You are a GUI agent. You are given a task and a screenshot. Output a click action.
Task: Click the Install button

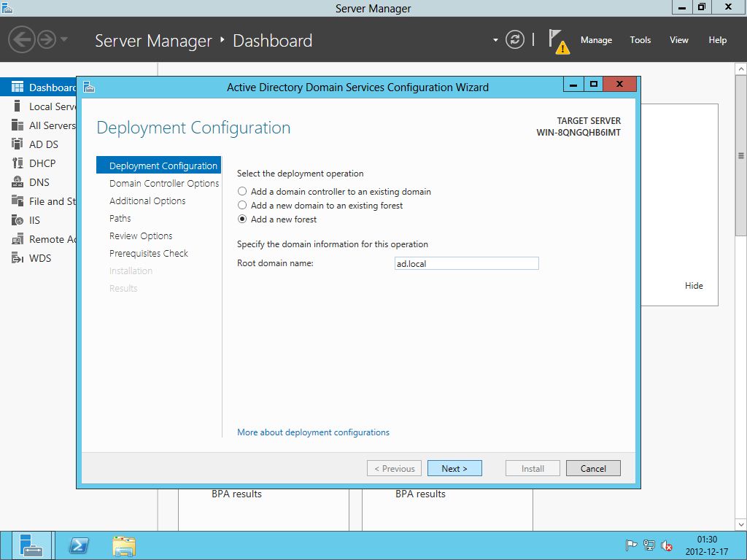[x=533, y=469]
